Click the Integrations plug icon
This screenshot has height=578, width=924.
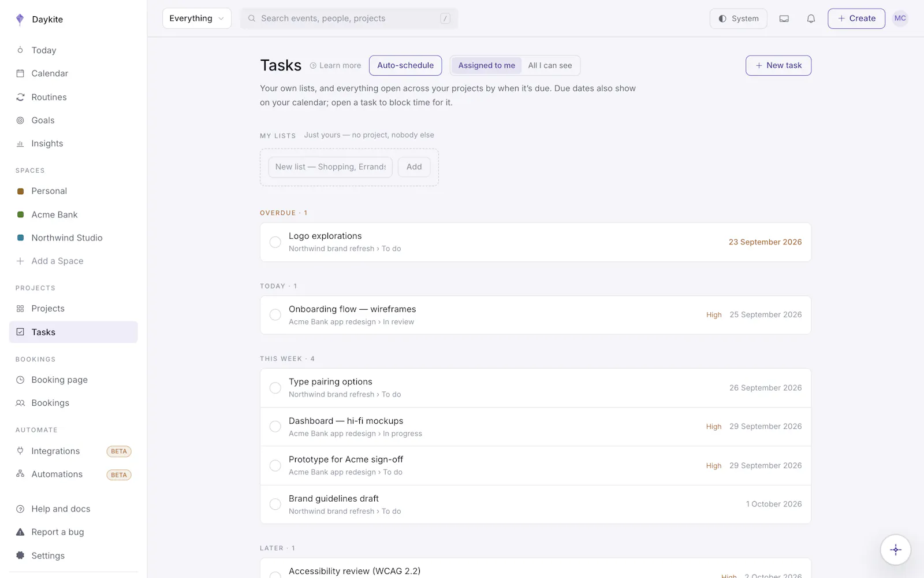click(20, 451)
